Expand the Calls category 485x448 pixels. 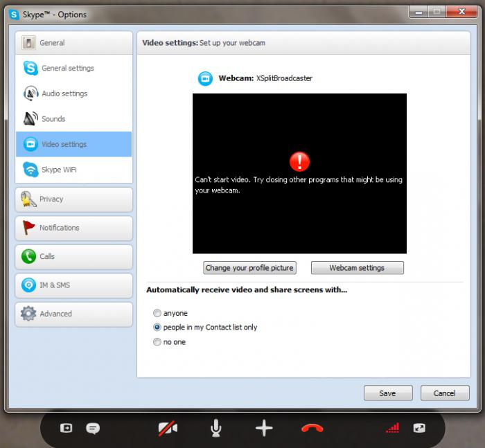73,257
